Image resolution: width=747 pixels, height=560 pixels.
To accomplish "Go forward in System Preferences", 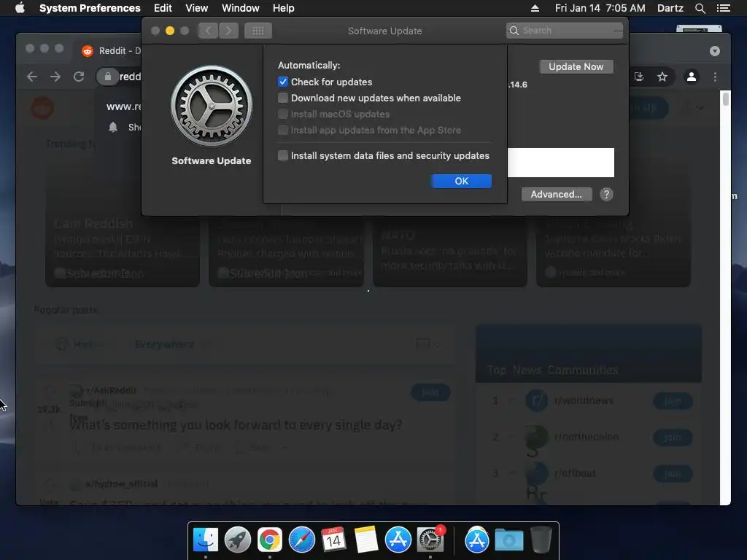I will 228,31.
